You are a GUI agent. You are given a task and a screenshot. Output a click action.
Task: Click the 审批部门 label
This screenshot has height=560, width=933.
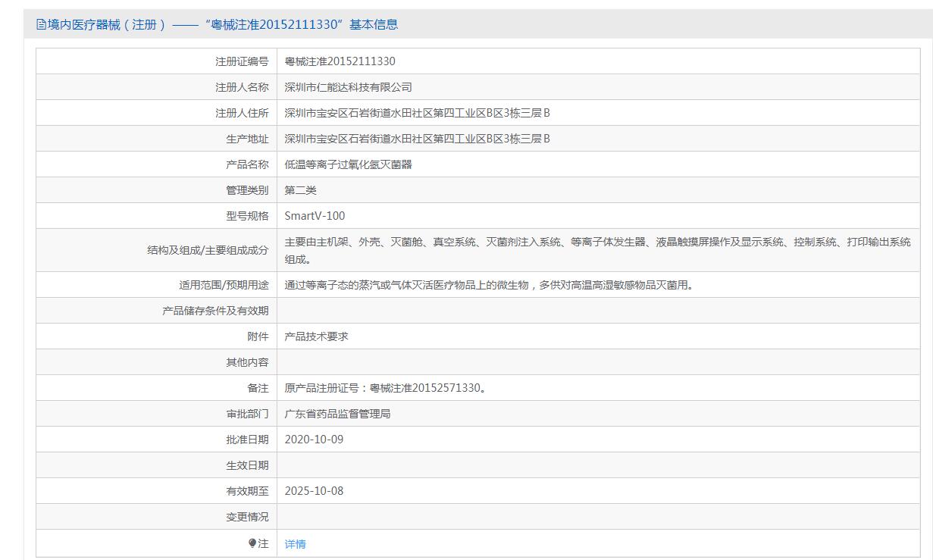click(x=247, y=414)
